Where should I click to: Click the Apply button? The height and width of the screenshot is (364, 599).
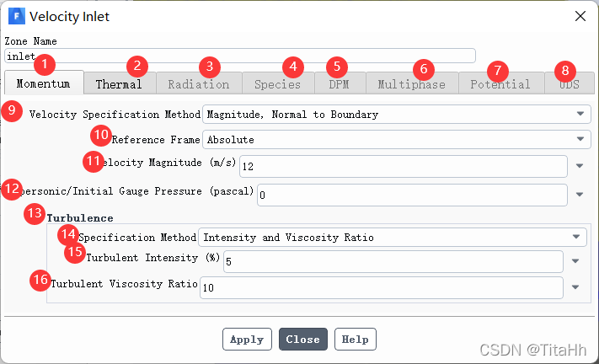point(247,340)
